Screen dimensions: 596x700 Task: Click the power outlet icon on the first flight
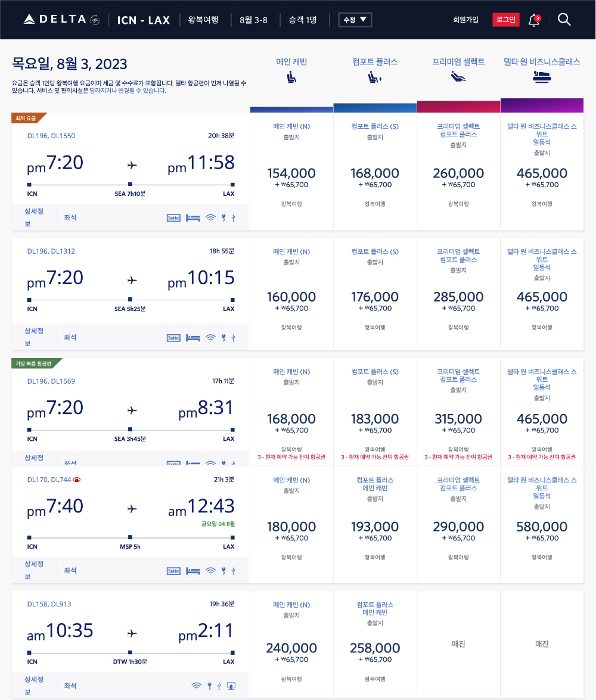click(223, 217)
